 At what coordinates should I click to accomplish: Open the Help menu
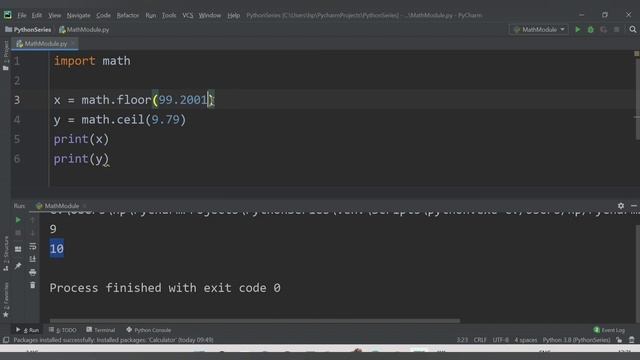233,15
